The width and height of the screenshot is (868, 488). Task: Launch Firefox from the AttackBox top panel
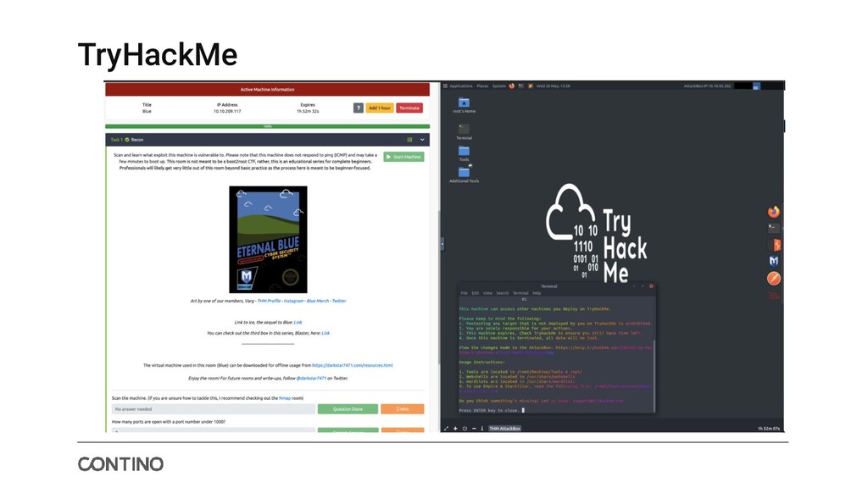pos(511,86)
